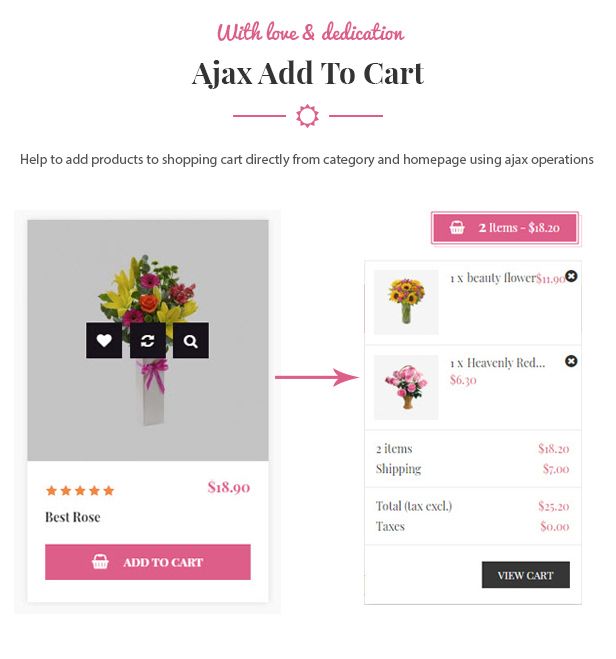Click the Ajax Add To Cart heading
Viewport: 616px width, 659px height.
pyautogui.click(x=308, y=73)
